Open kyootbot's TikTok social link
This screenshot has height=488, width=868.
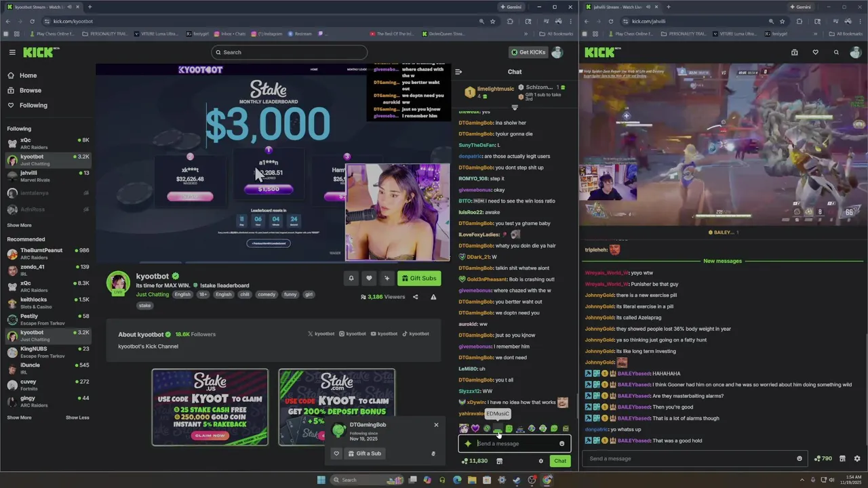click(416, 334)
